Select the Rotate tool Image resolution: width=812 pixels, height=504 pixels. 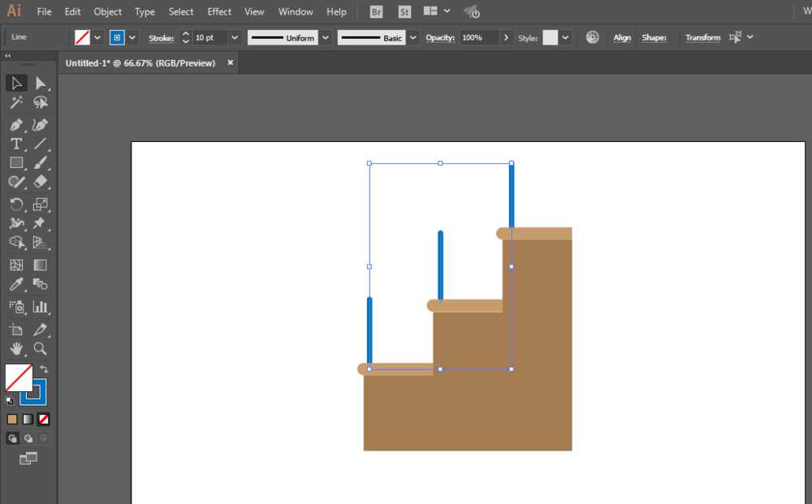point(15,204)
